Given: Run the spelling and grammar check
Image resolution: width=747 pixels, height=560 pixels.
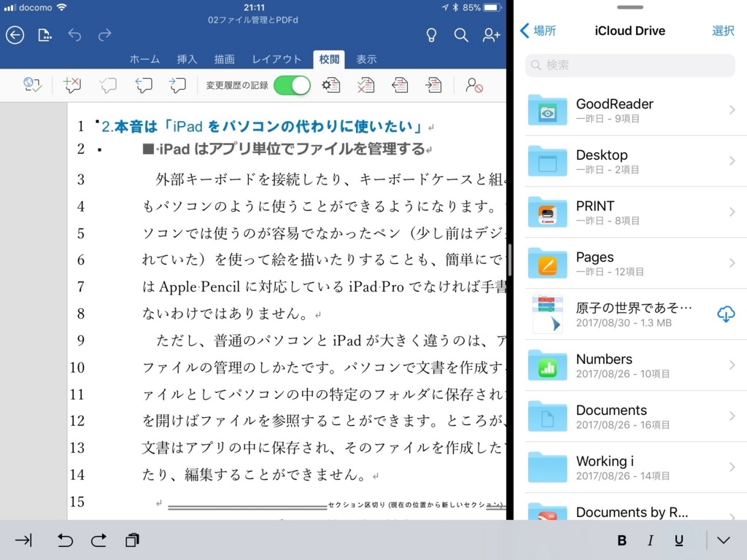Looking at the screenshot, I should [x=32, y=85].
